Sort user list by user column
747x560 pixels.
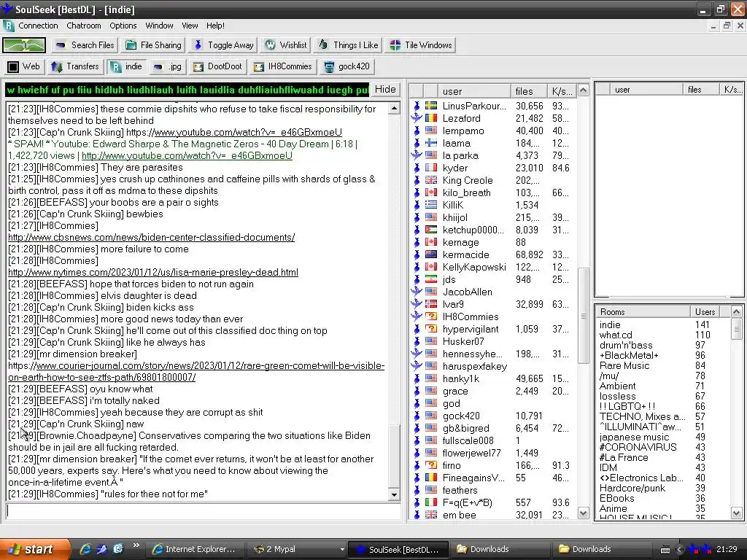pyautogui.click(x=474, y=91)
